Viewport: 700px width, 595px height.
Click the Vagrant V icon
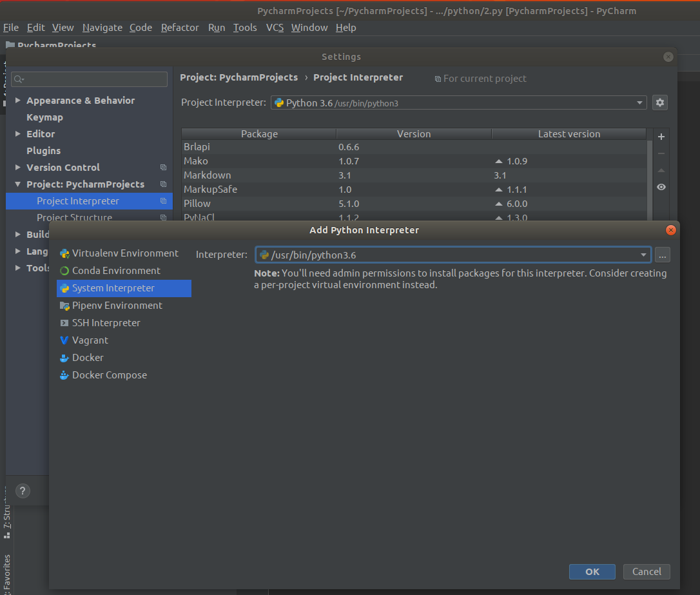(64, 340)
